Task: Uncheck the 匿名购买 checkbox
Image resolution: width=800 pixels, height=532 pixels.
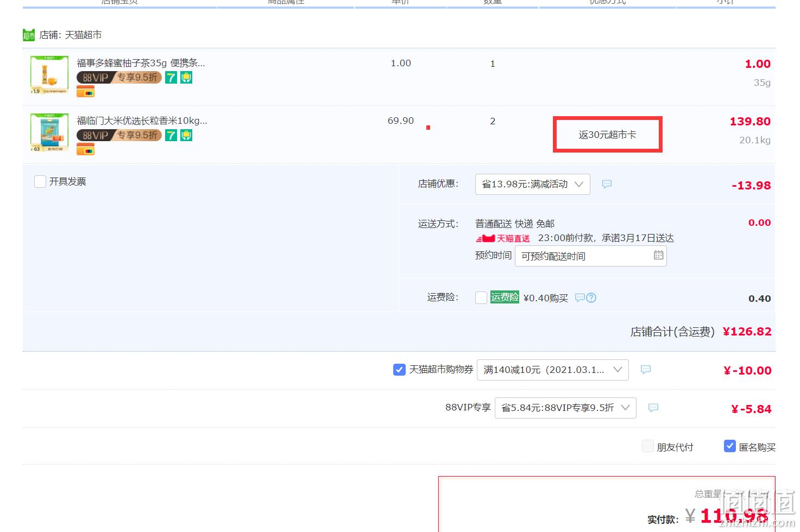Action: click(x=730, y=446)
